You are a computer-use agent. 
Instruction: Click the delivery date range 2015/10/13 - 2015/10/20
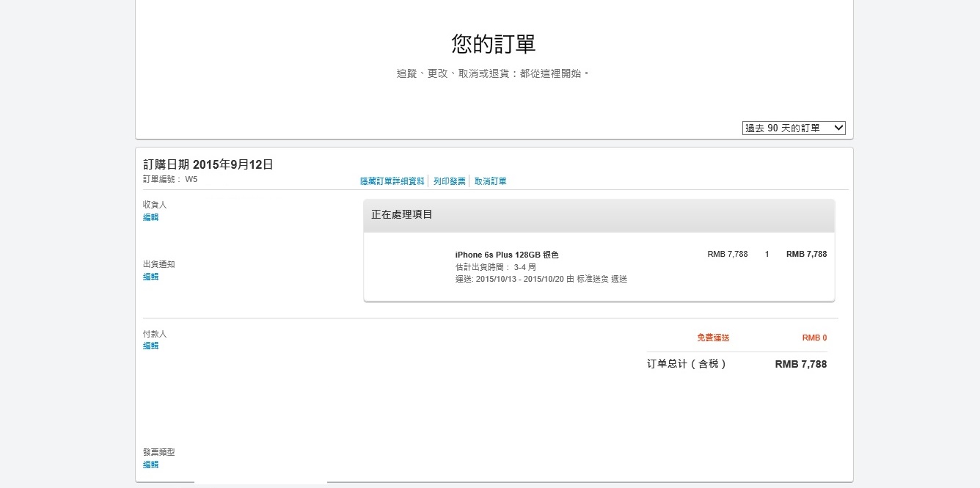coord(519,279)
